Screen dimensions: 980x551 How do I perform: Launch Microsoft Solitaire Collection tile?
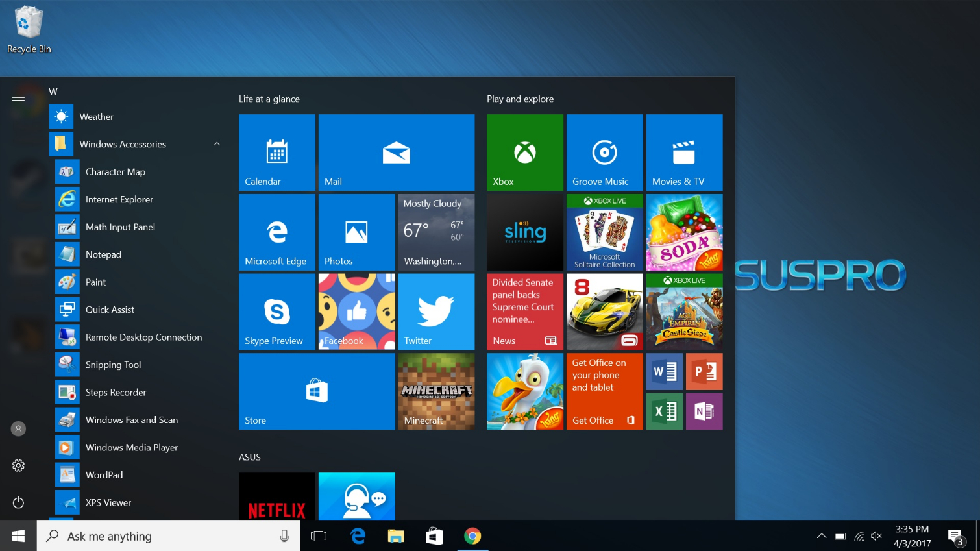point(605,232)
